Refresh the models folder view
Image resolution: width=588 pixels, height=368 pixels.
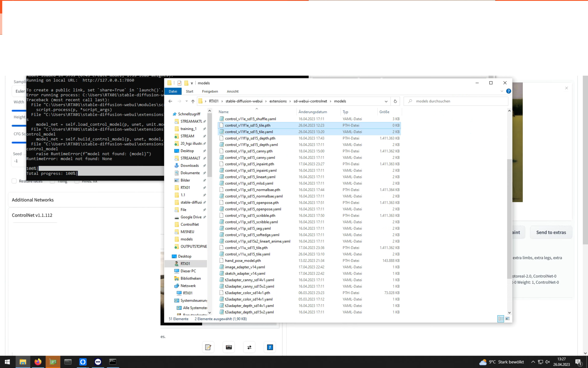click(395, 101)
